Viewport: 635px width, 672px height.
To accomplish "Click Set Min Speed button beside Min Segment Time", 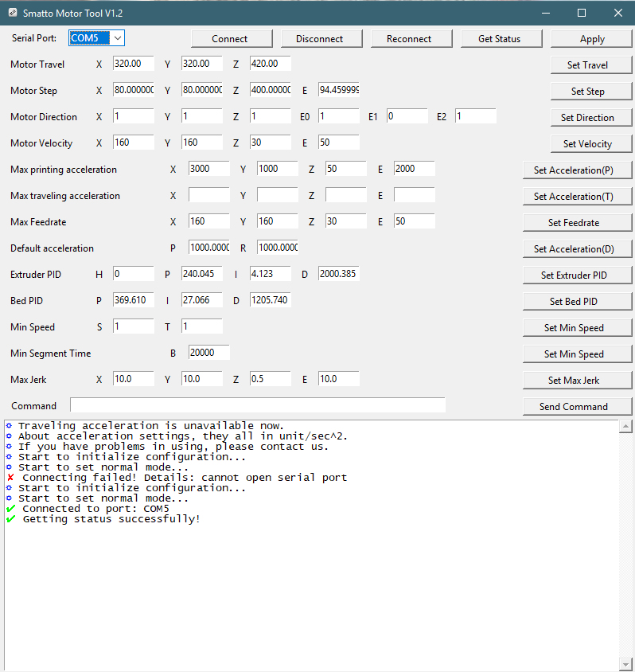I will 577,354.
